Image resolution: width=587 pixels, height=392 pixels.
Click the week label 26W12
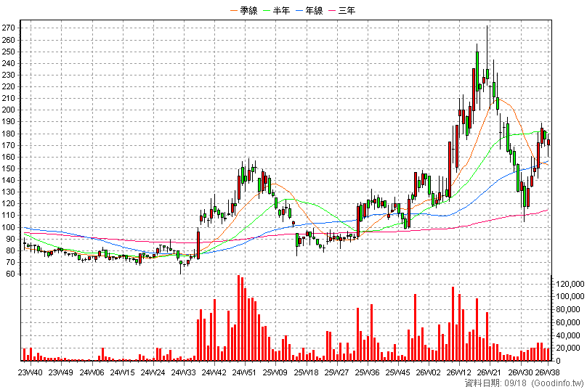click(x=459, y=372)
